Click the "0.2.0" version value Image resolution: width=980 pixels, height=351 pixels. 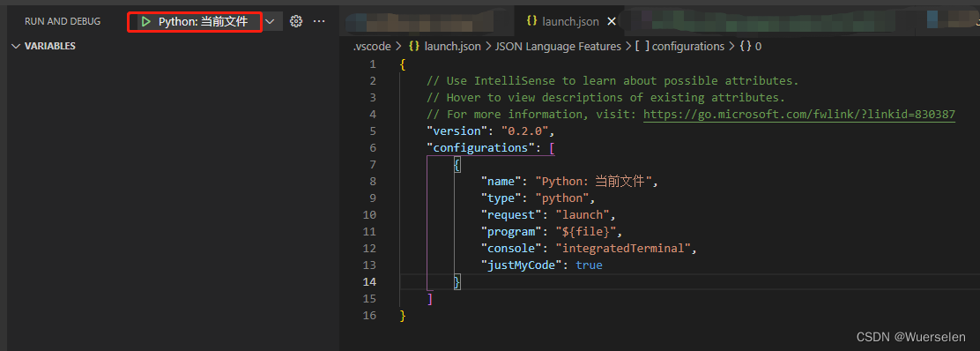(x=525, y=131)
